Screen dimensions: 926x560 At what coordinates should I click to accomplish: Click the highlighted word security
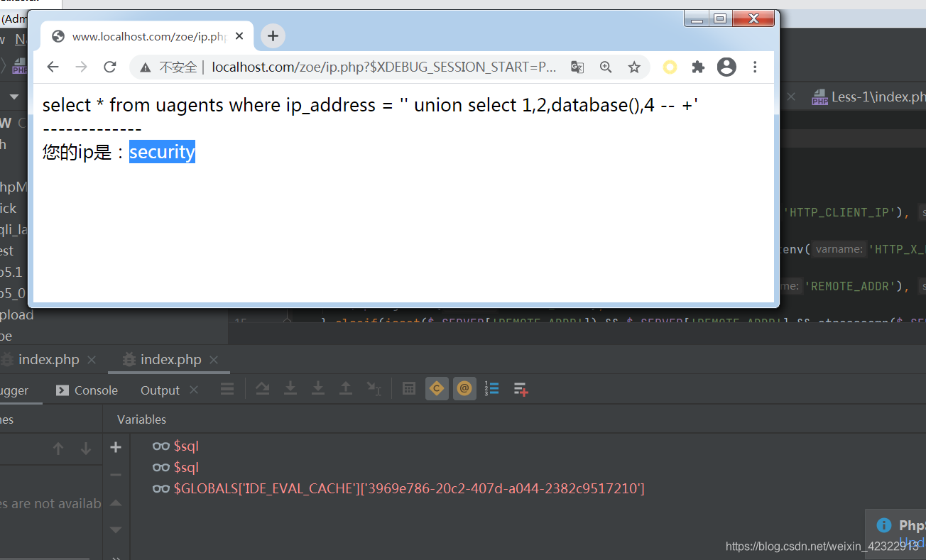[162, 152]
